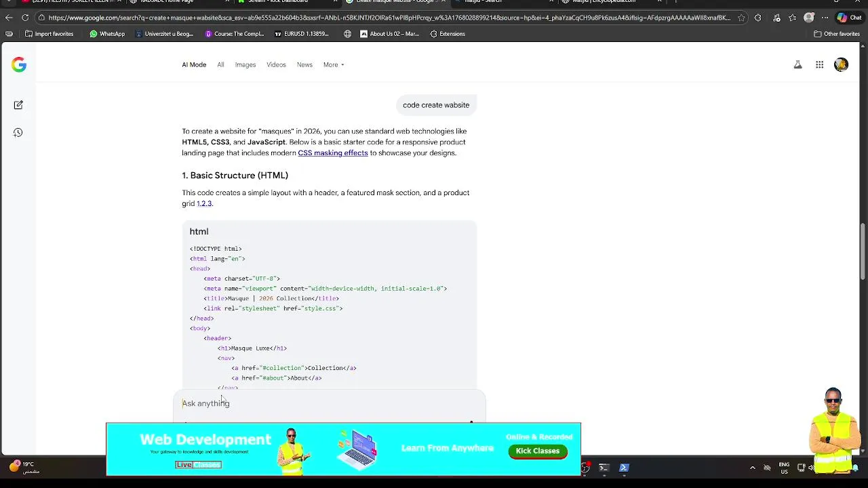Reload the page with refresh icon
Viewport: 868px width, 488px height.
(25, 18)
